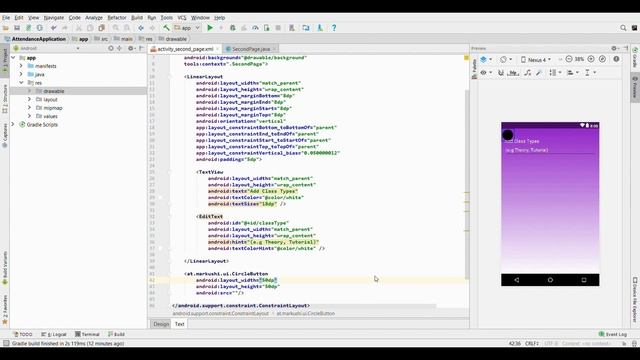Click the zoom out minus in Preview

(569, 59)
